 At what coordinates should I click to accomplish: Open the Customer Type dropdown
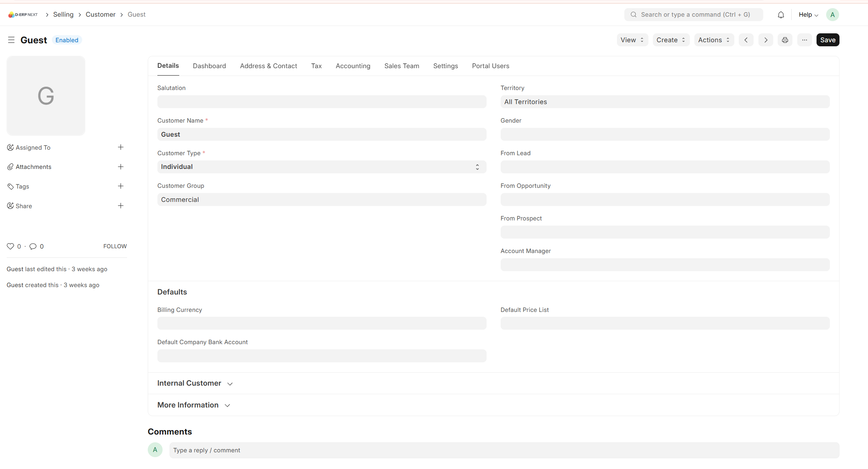click(x=321, y=167)
